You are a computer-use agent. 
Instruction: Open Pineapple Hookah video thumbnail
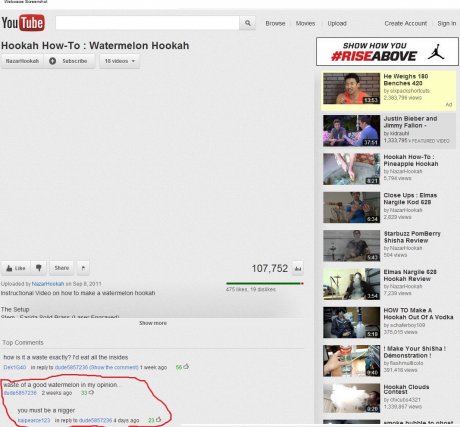(x=351, y=169)
